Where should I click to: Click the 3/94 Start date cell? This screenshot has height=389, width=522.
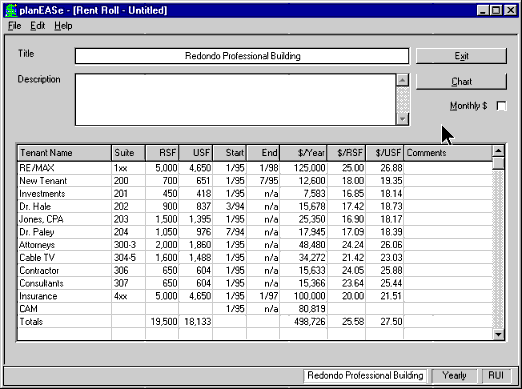coord(229,206)
